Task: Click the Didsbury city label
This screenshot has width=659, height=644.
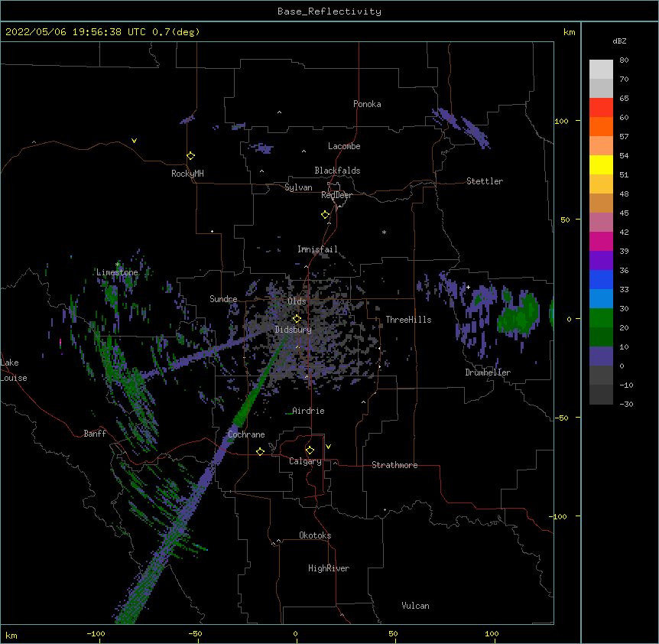Action: click(x=294, y=330)
